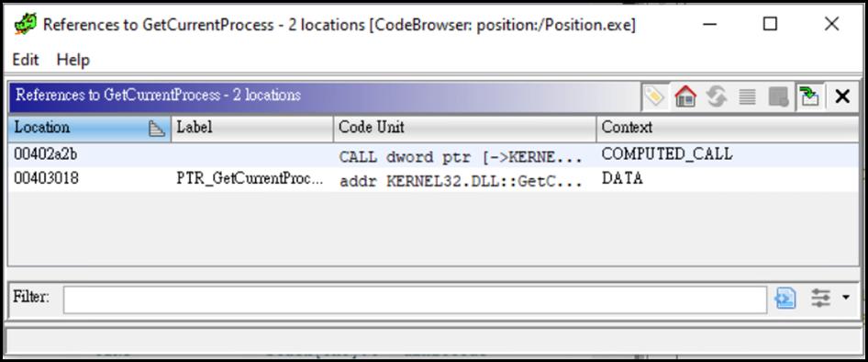Click the blue filter options icon

pos(785,299)
